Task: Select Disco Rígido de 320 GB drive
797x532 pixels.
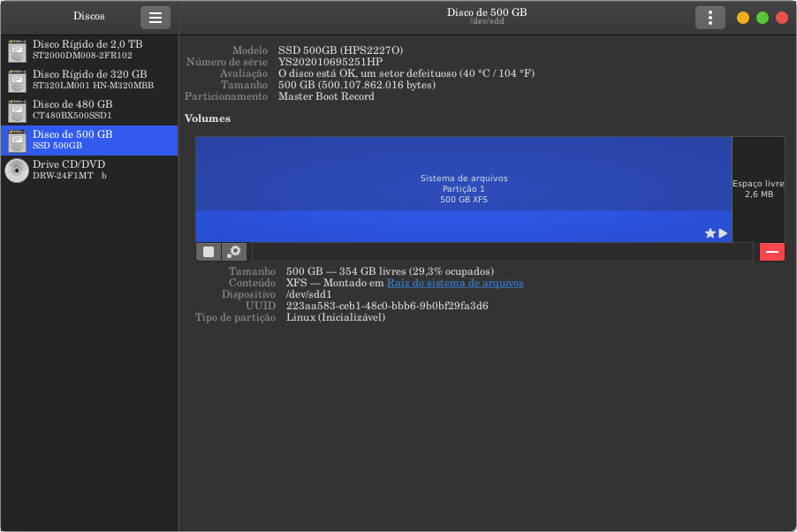Action: coord(89,80)
